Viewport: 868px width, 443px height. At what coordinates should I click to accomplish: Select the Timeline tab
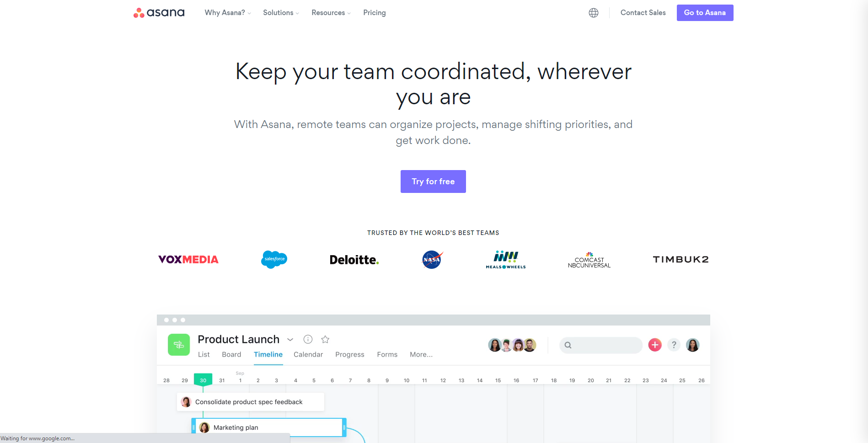tap(268, 354)
